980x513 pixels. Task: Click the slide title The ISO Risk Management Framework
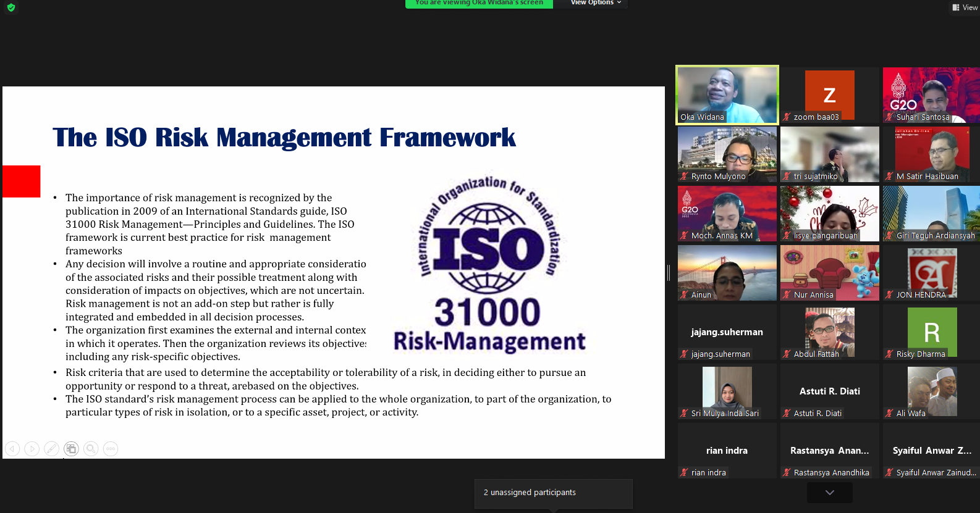click(284, 137)
